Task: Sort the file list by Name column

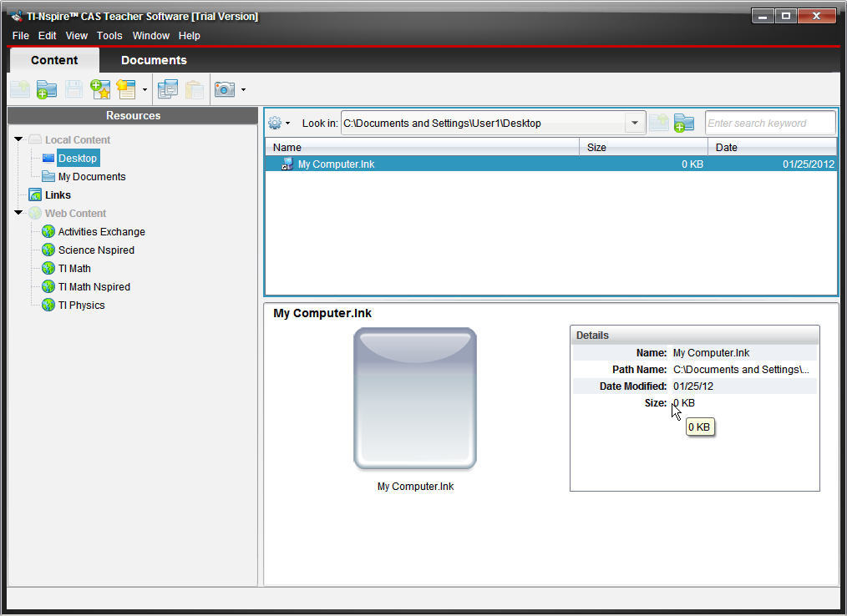Action: [423, 148]
